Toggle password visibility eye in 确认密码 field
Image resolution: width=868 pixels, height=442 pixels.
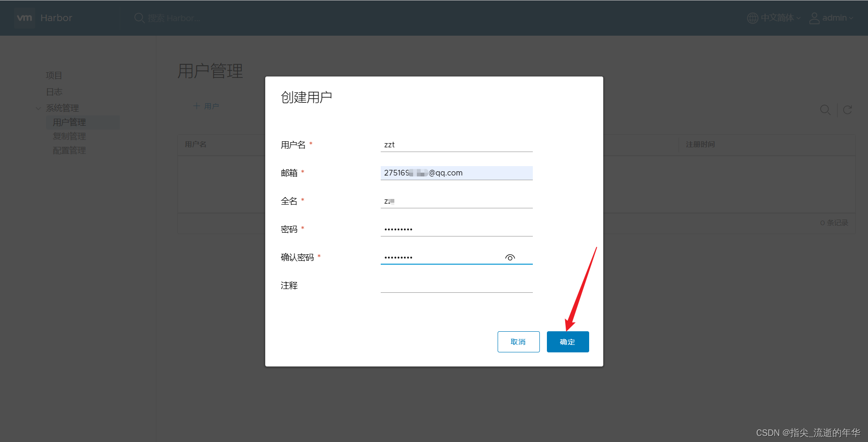coord(510,257)
